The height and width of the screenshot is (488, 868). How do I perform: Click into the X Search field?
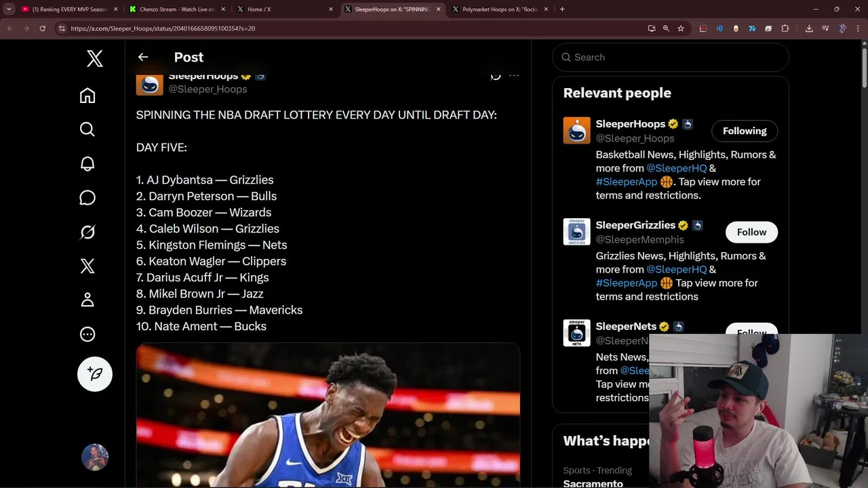pyautogui.click(x=671, y=57)
